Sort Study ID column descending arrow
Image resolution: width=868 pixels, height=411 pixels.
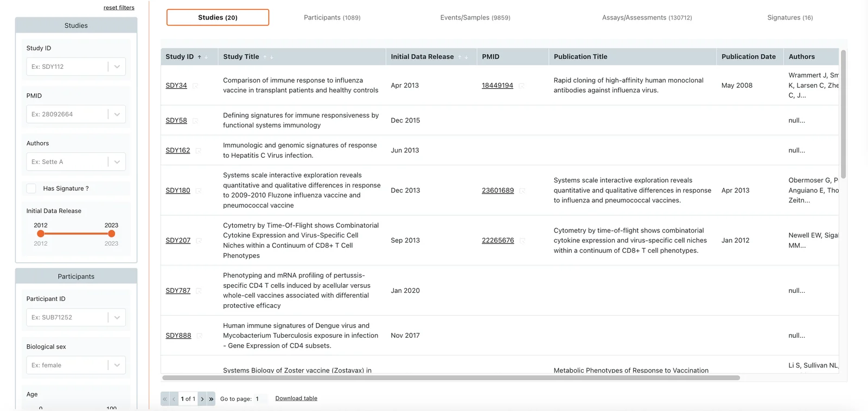[206, 57]
